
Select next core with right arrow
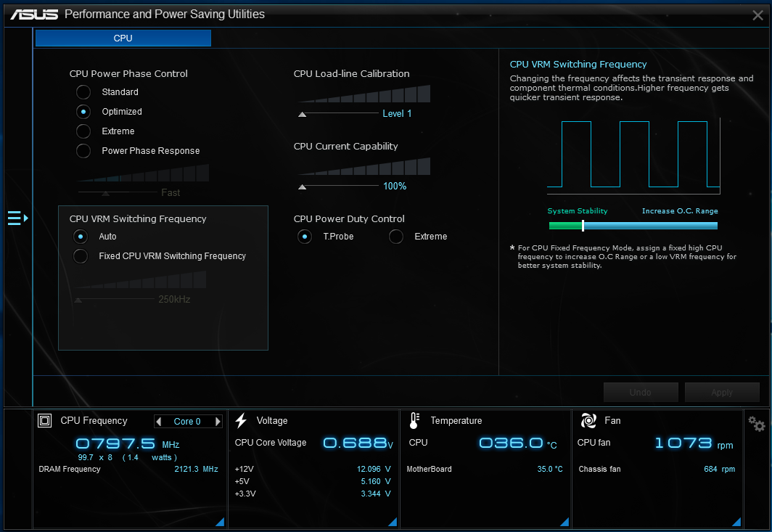click(x=218, y=422)
